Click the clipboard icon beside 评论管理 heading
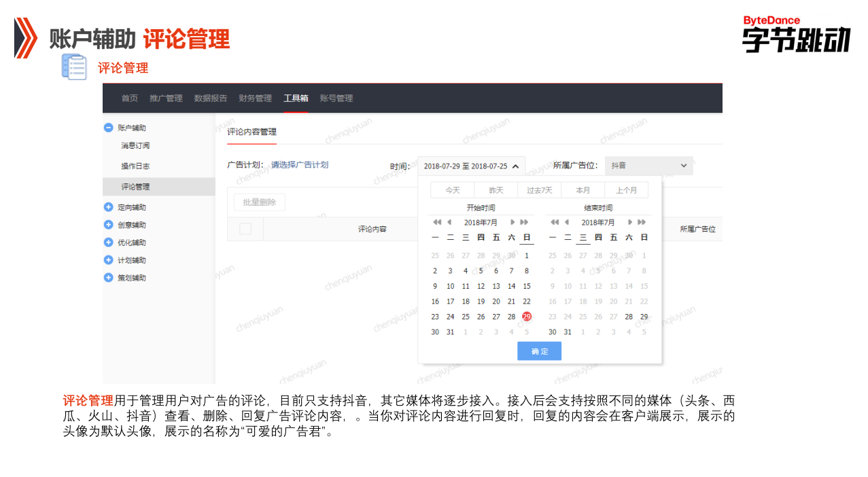 click(75, 67)
